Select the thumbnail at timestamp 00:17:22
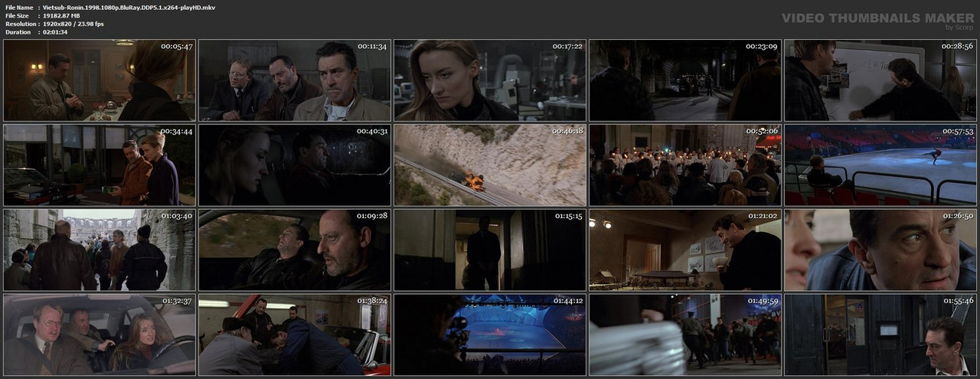 click(490, 80)
